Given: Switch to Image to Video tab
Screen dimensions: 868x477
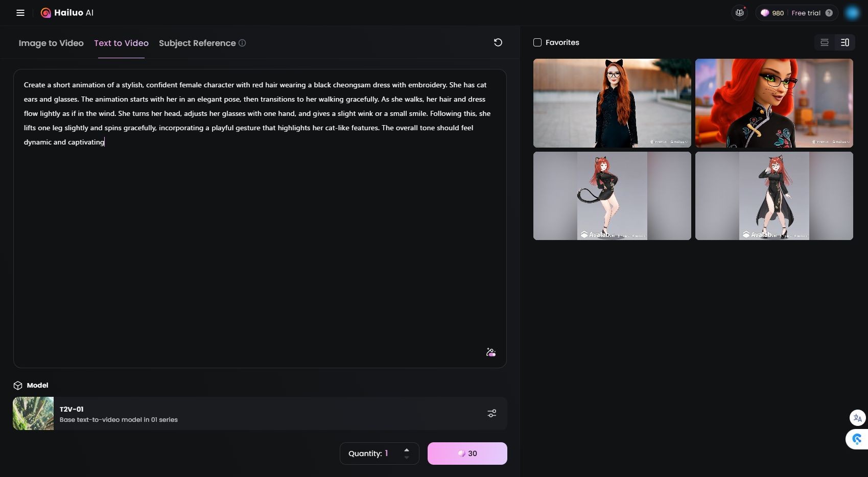Looking at the screenshot, I should click(51, 43).
